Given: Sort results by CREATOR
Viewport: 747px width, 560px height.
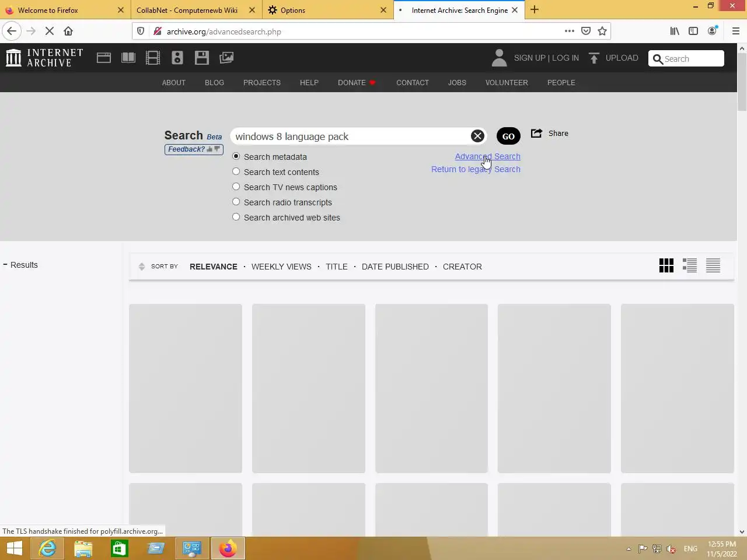Looking at the screenshot, I should [462, 267].
